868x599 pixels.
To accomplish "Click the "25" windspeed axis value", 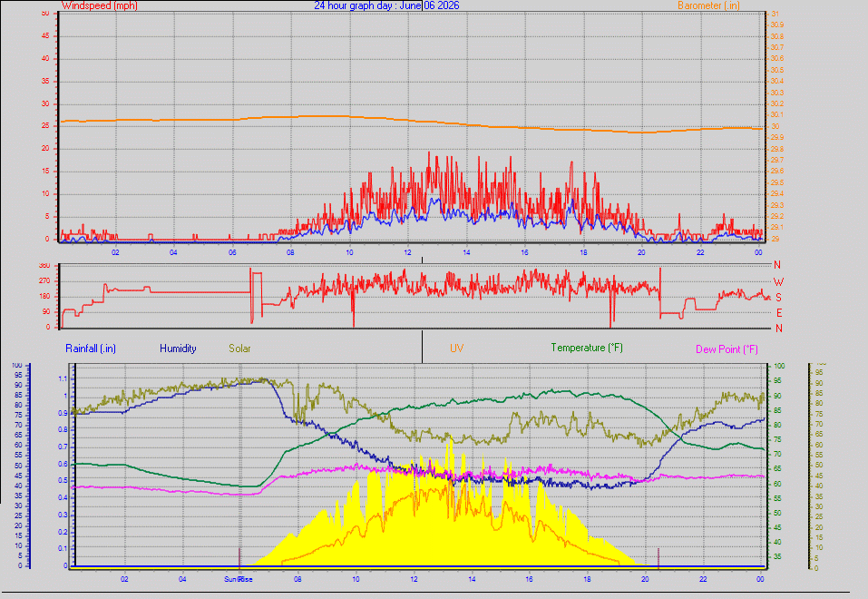I will click(45, 126).
